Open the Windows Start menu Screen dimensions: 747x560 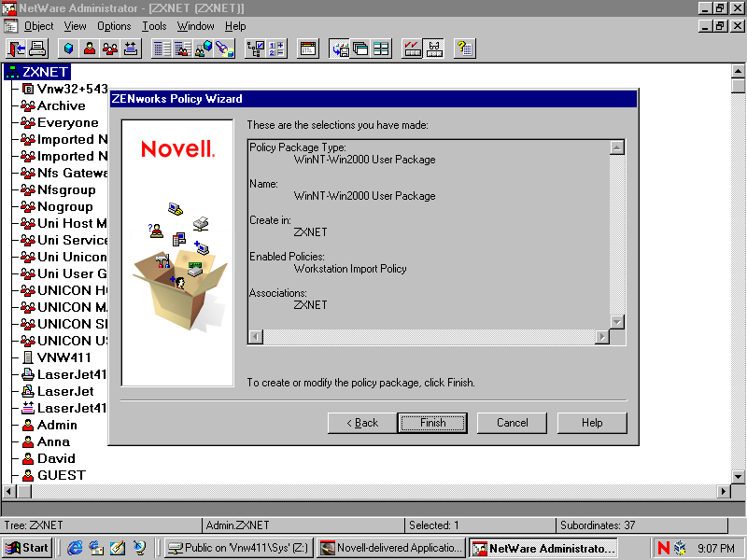(28, 548)
